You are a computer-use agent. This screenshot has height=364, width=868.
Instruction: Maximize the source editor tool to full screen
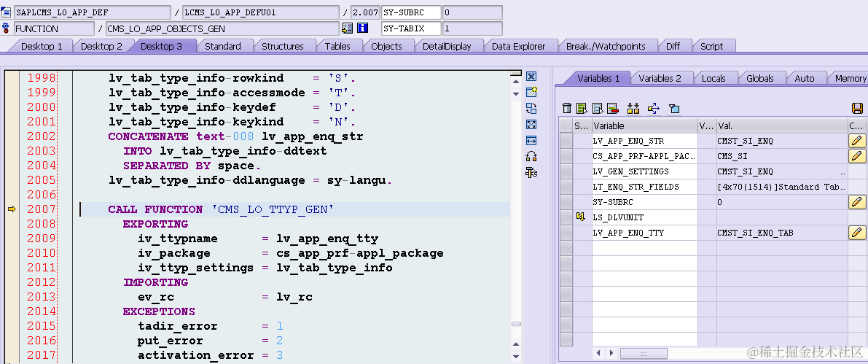tap(531, 125)
